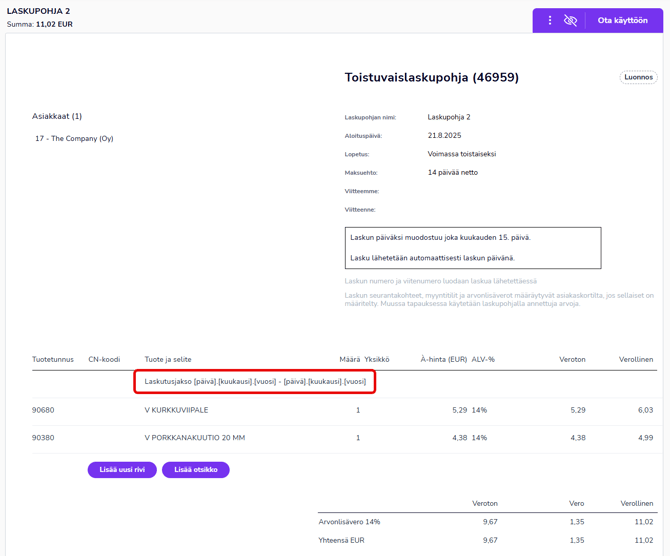The image size is (670, 556).
Task: Click the Ota käyttöön button
Action: click(623, 20)
